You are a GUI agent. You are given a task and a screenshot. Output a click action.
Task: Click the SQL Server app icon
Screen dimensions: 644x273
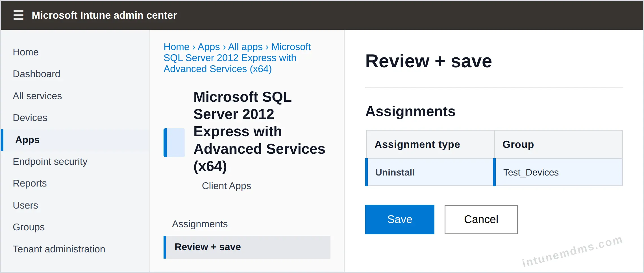tap(174, 143)
